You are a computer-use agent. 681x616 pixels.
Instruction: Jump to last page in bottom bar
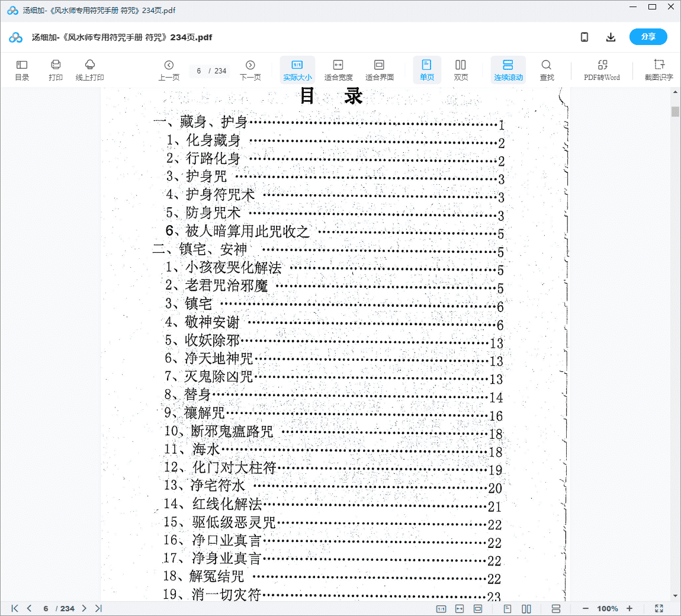(x=98, y=608)
